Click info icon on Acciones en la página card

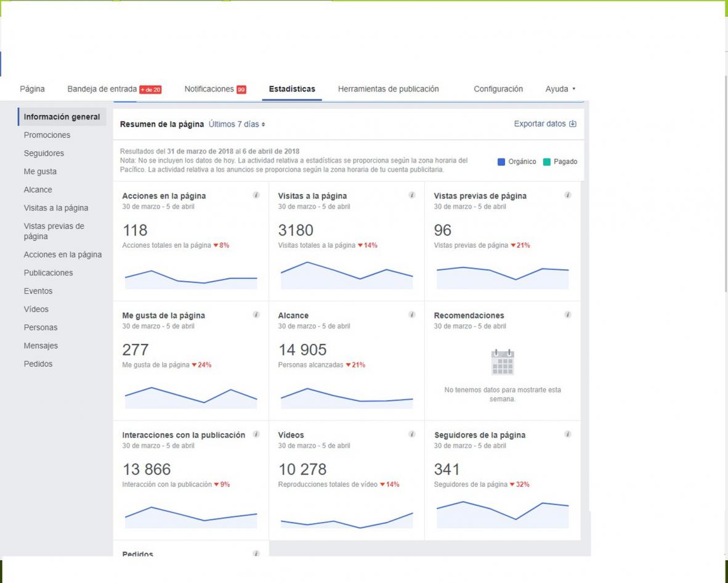(256, 195)
